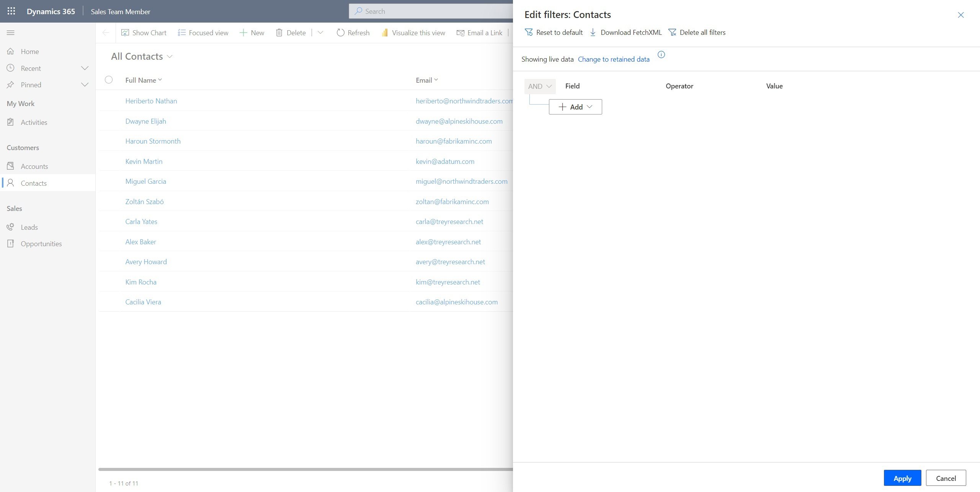Expand the Pinned section chevron
980x492 pixels.
pyautogui.click(x=85, y=85)
